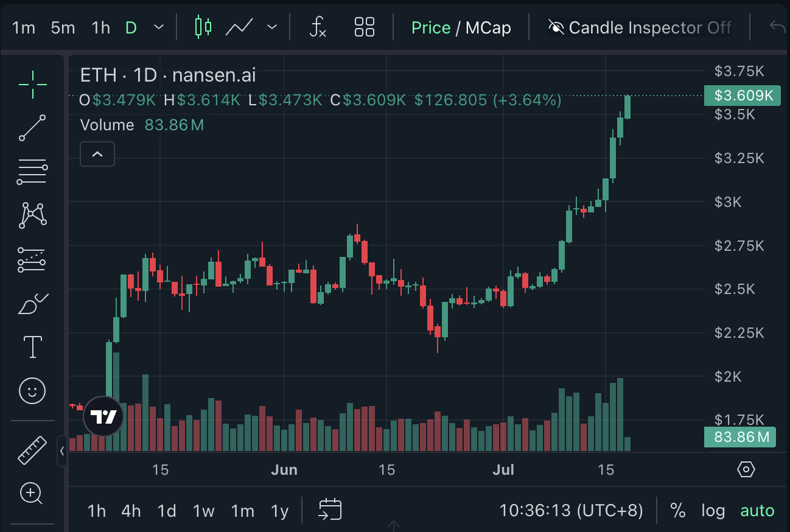
Task: Toggle Candle Inspector on
Action: click(x=640, y=27)
